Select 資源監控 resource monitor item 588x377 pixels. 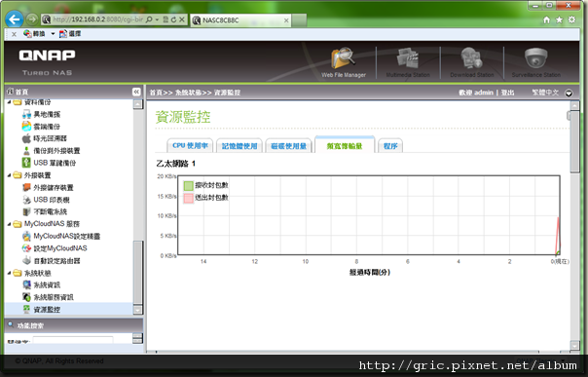pyautogui.click(x=41, y=310)
